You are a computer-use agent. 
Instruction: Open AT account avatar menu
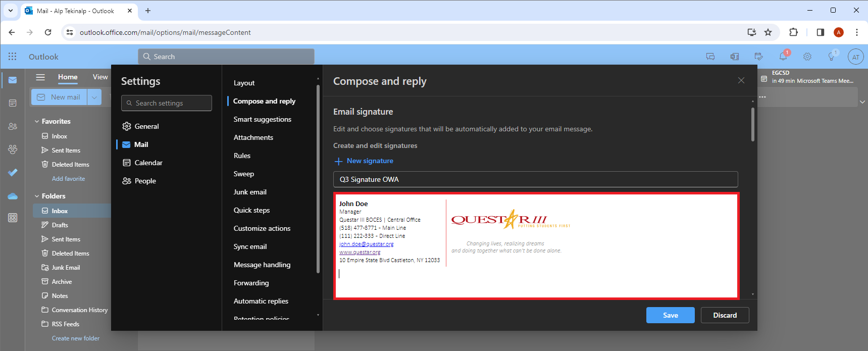[x=856, y=57]
